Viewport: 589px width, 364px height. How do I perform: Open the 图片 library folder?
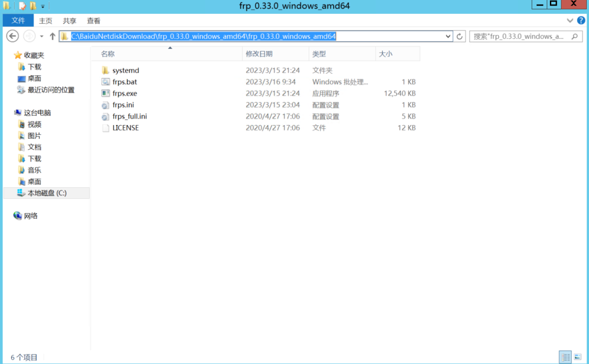(x=35, y=136)
